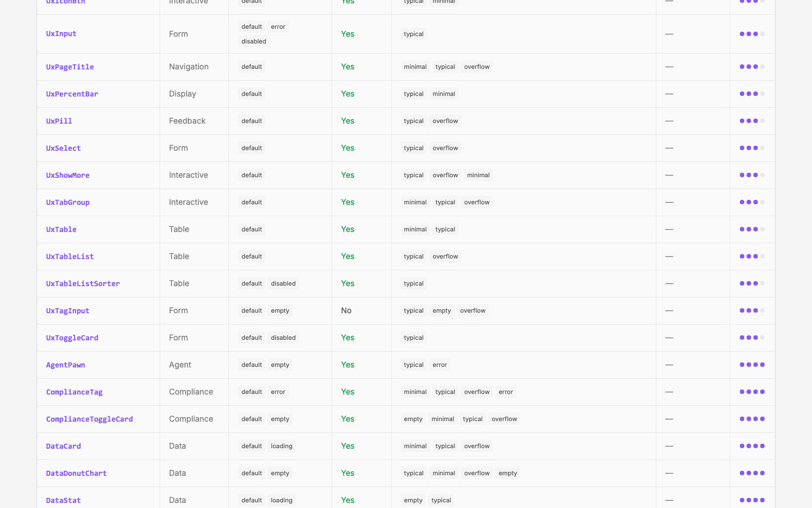Open the UxInput component link
The width and height of the screenshot is (812, 508).
[x=61, y=34]
